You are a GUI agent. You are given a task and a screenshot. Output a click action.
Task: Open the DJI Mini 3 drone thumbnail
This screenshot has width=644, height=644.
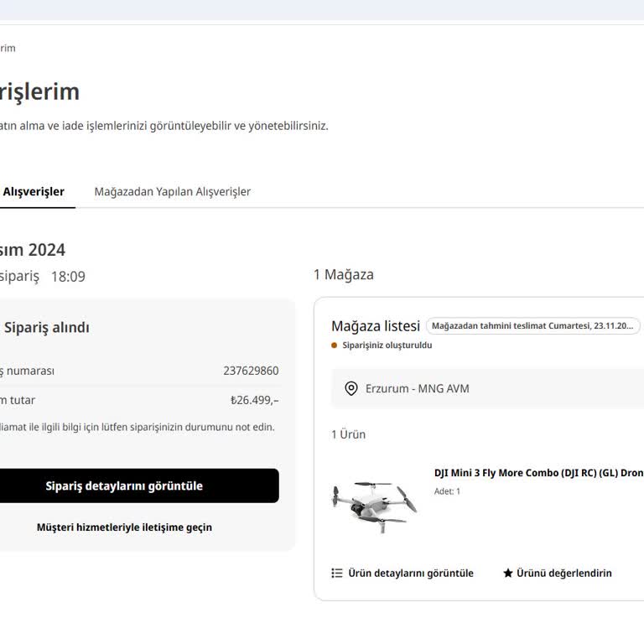point(373,506)
